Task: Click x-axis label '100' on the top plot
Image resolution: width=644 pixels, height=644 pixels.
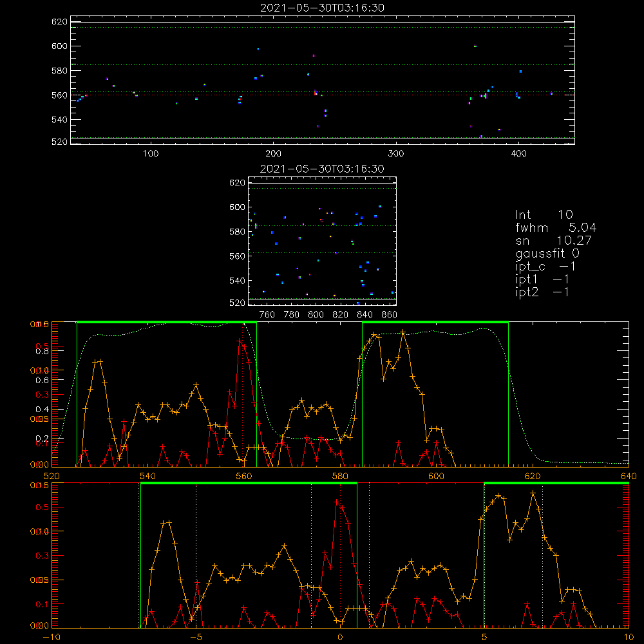Action: (151, 154)
